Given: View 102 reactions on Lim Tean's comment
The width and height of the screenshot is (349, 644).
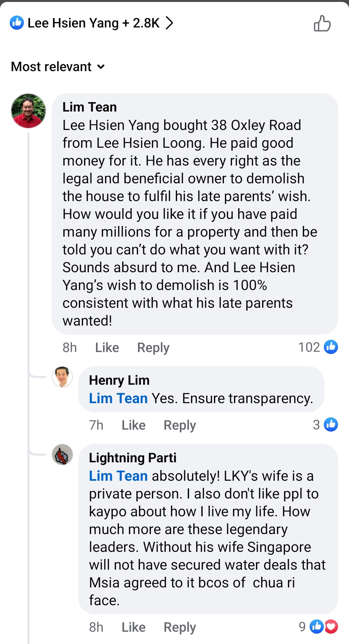Looking at the screenshot, I should (x=318, y=347).
